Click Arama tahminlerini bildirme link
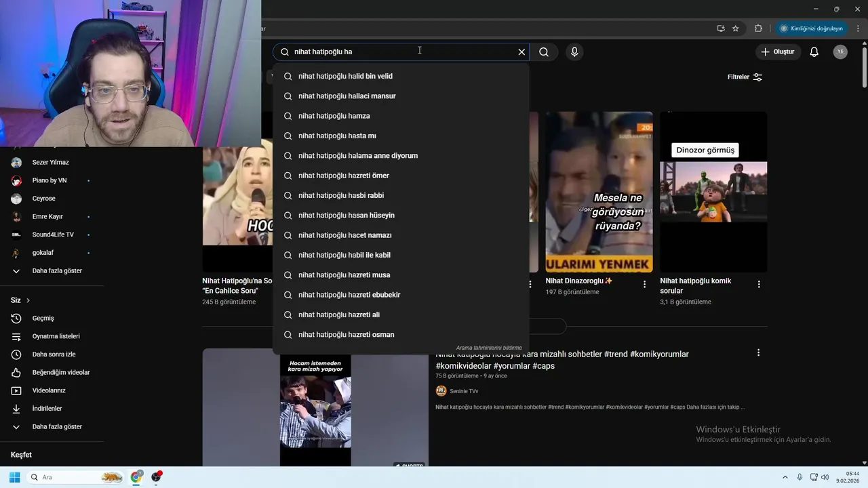The height and width of the screenshot is (488, 868). click(489, 348)
